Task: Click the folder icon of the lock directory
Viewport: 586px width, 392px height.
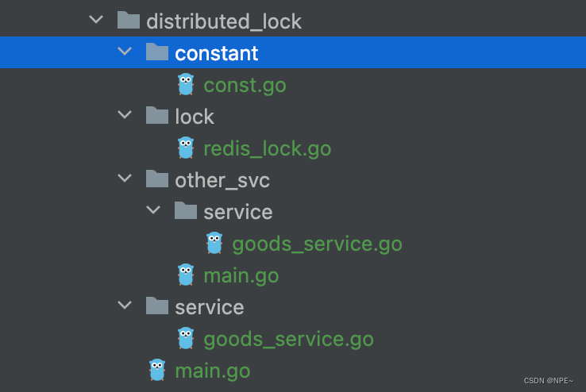Action: tap(157, 115)
